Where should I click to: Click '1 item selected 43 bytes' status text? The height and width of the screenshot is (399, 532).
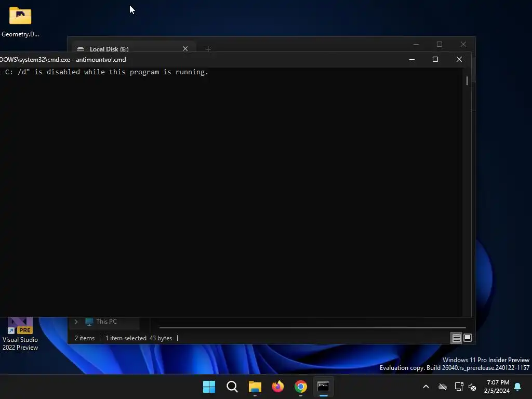coord(139,338)
